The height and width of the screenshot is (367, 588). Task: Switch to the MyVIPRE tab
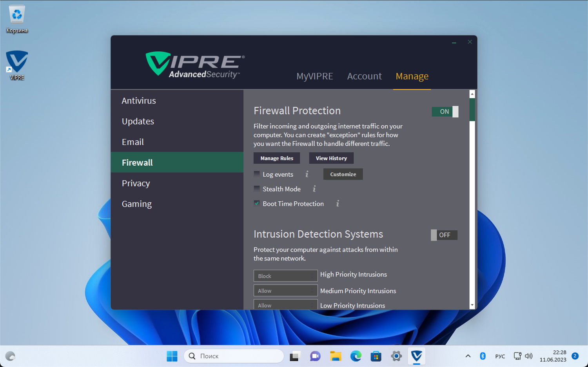tap(315, 76)
